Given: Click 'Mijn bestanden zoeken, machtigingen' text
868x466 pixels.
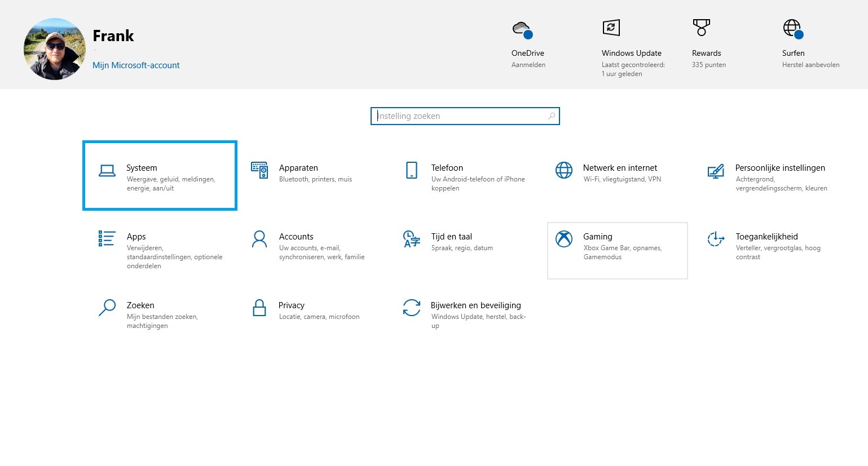Looking at the screenshot, I should point(162,321).
